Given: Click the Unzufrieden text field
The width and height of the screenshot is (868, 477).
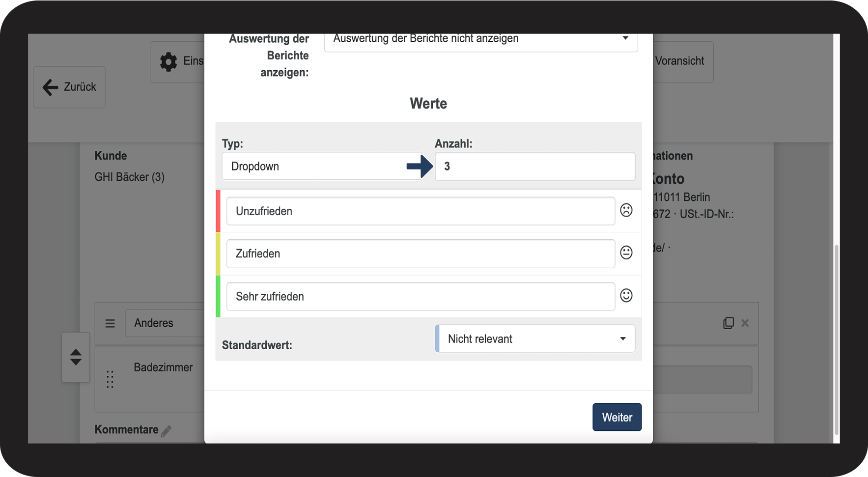Looking at the screenshot, I should coord(420,211).
